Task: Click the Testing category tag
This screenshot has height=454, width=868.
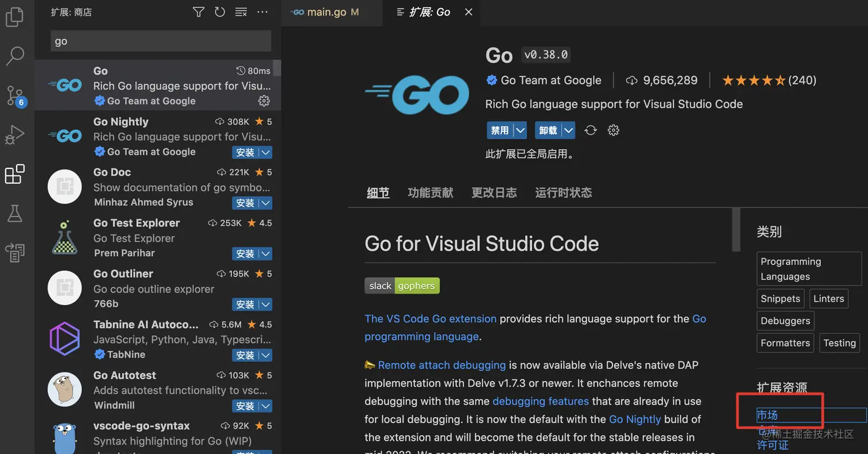Action: (839, 343)
